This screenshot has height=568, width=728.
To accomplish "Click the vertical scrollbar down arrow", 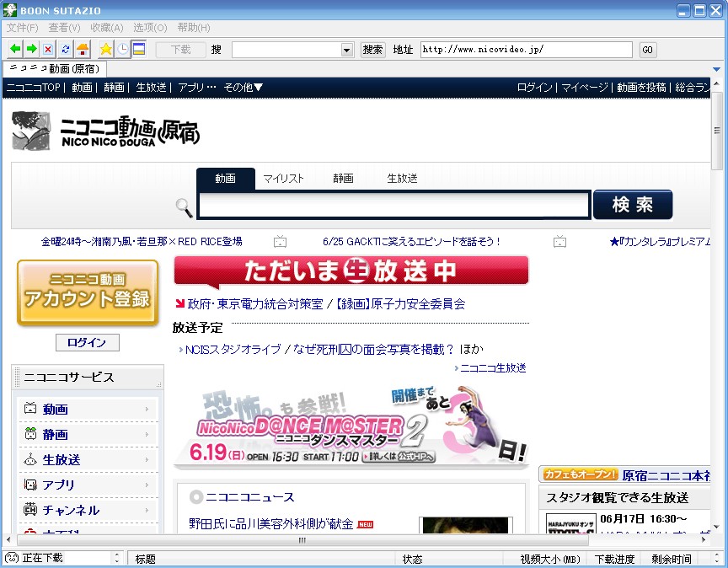I will pos(717,527).
